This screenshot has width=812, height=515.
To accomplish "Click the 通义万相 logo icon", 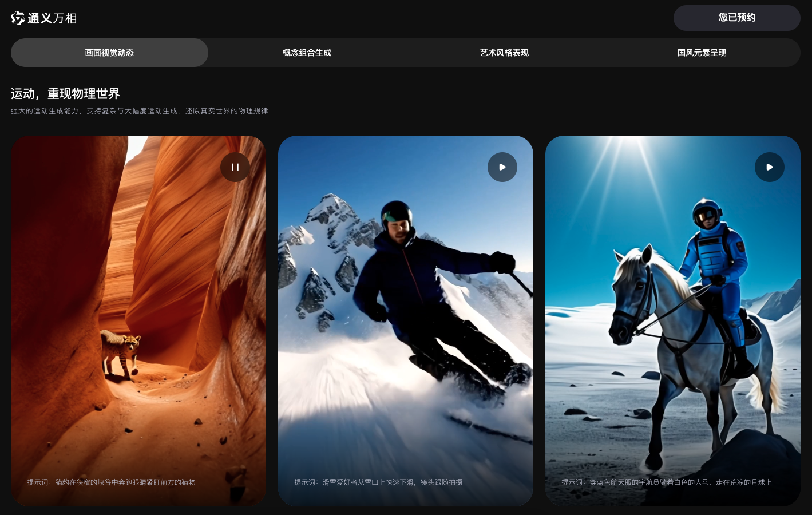I will click(18, 18).
